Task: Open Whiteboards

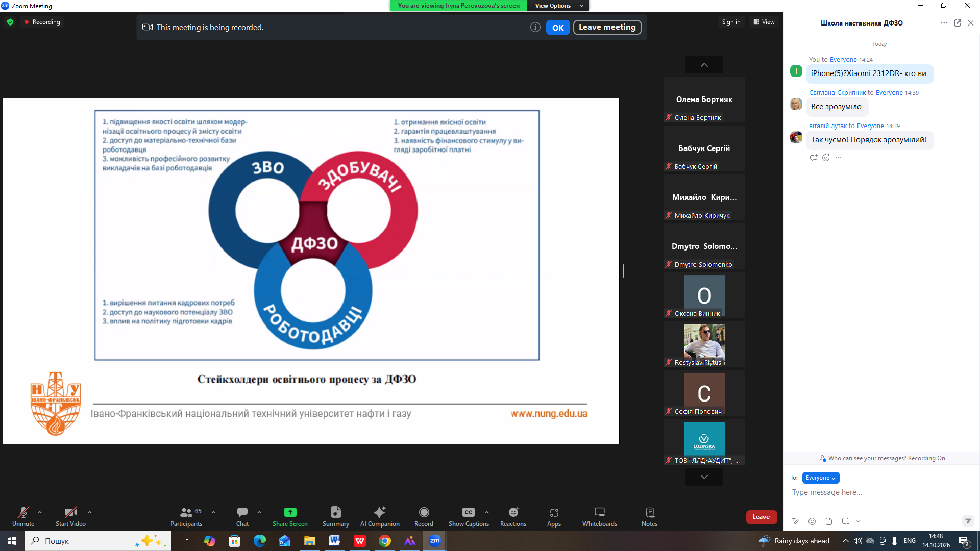Action: tap(600, 516)
